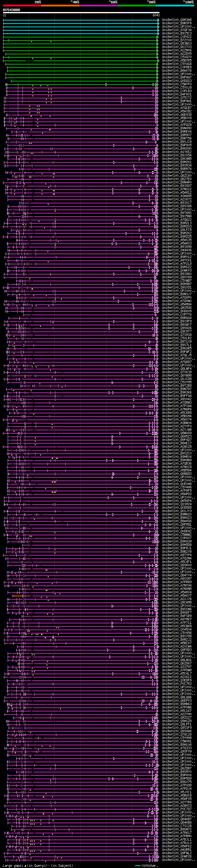
Task: Select hit label UniRef100_O49436
Action: [177, 250]
